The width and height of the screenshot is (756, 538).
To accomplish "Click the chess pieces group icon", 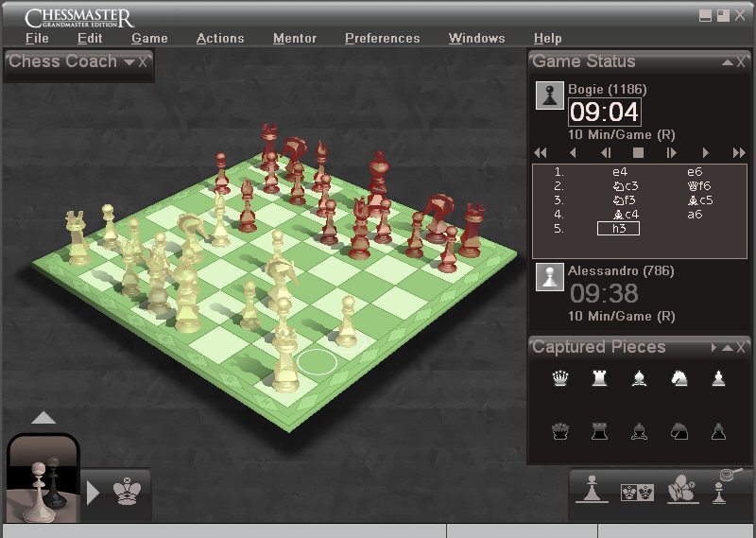I will coord(681,489).
